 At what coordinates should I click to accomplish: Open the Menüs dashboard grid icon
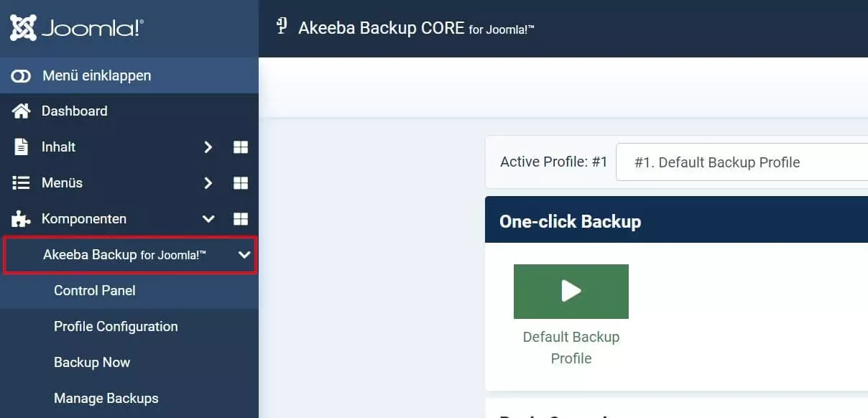(241, 182)
